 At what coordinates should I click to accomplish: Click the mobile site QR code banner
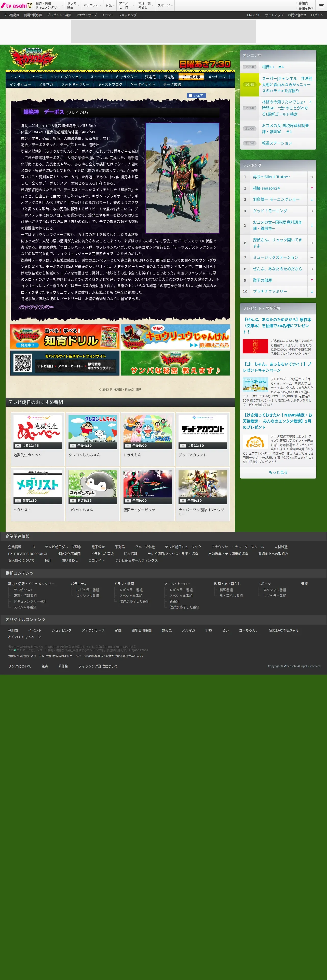click(65, 363)
